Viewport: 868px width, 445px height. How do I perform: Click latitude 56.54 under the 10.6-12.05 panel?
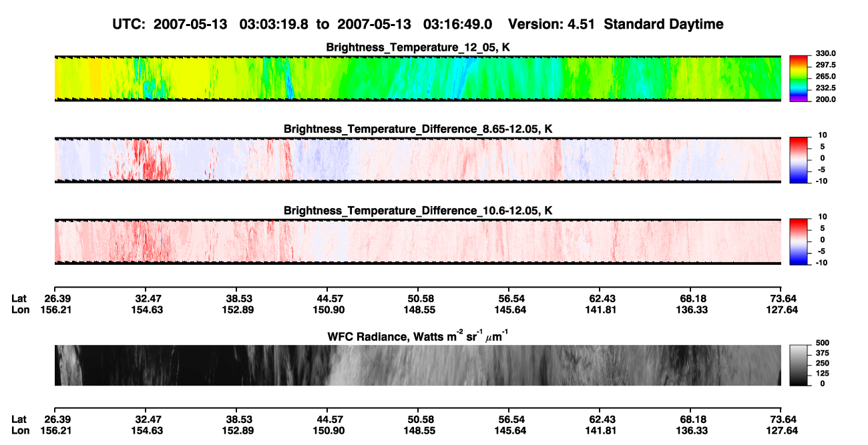509,298
